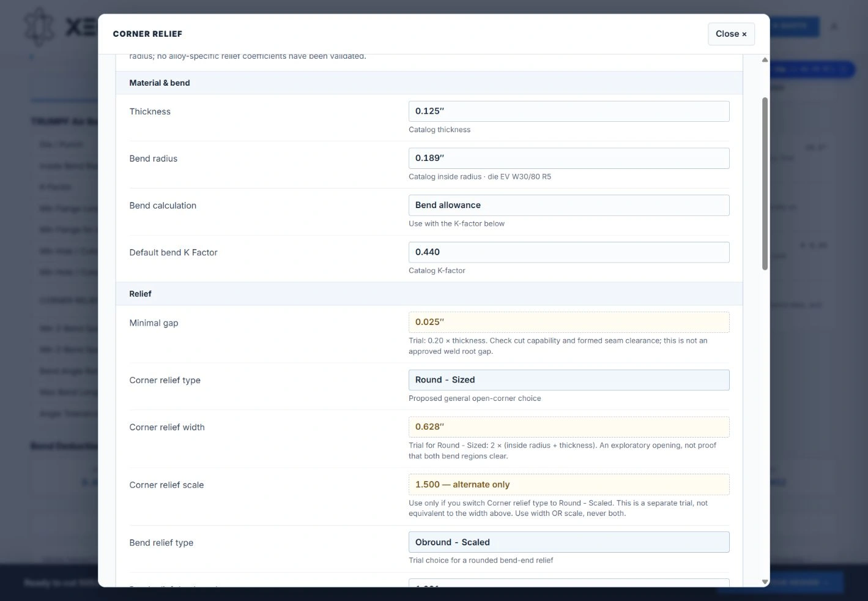Select the Corner relief scale label
The image size is (868, 601).
point(166,485)
